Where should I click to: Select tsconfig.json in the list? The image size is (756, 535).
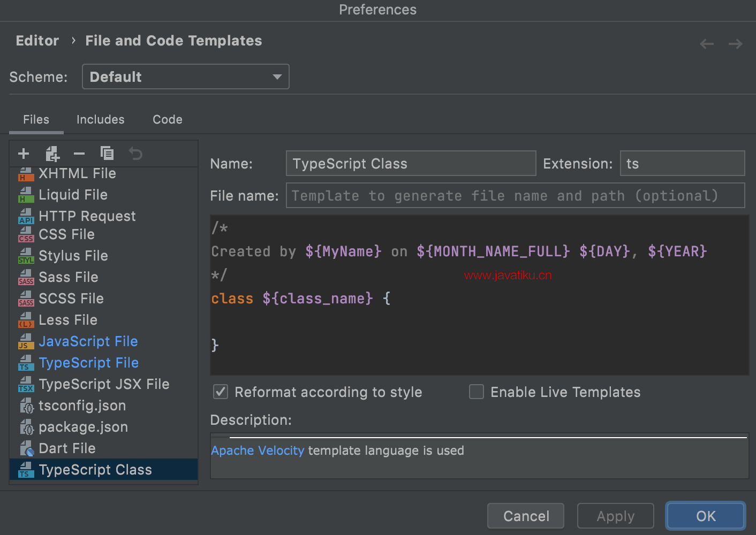point(104,406)
